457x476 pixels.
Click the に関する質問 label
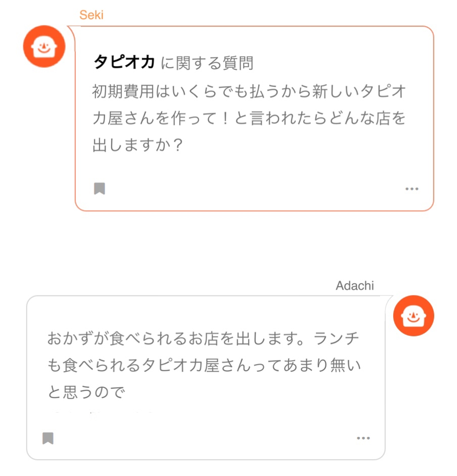pos(207,63)
